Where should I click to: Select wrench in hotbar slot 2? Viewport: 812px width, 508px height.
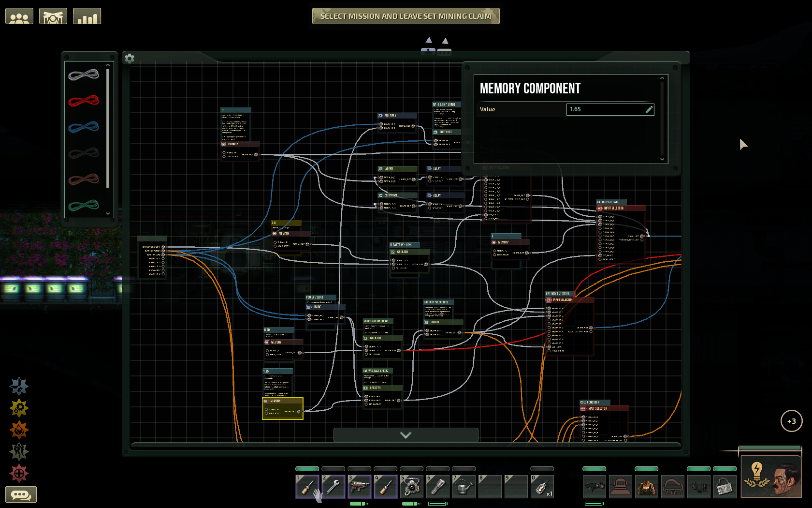coord(333,486)
